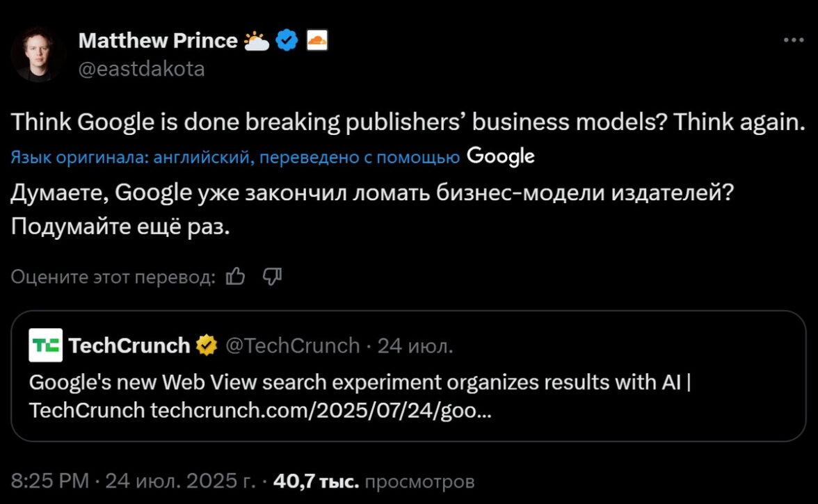The width and height of the screenshot is (818, 504).
Task: Click TechCrunch gold verified badge
Action: (x=207, y=346)
